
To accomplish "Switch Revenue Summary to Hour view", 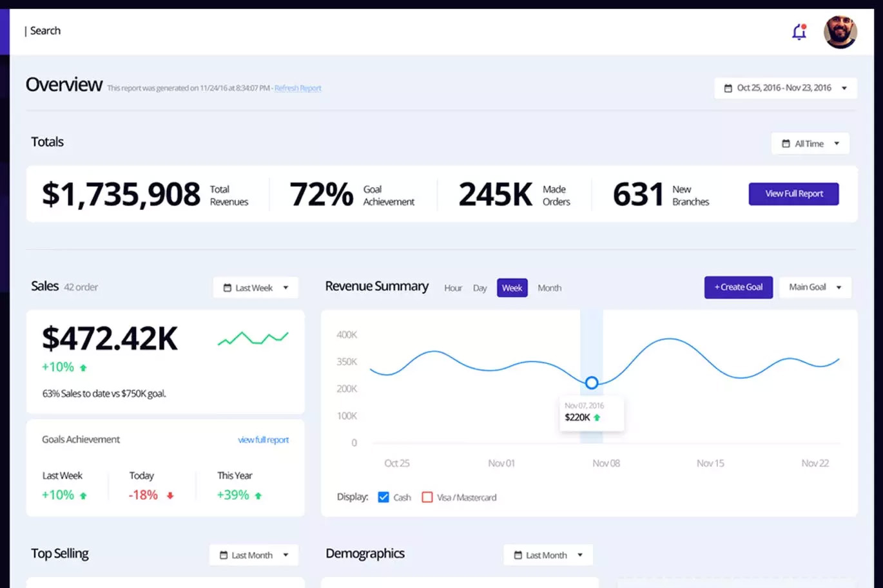I will [x=453, y=288].
